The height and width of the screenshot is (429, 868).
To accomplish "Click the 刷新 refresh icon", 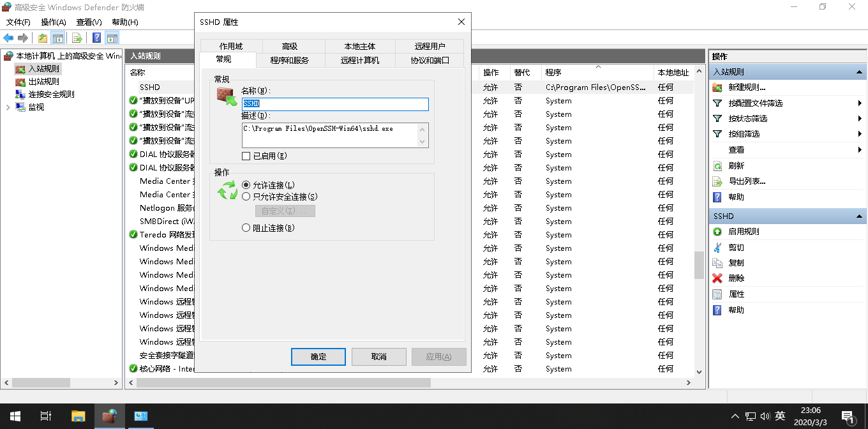I will (x=717, y=165).
